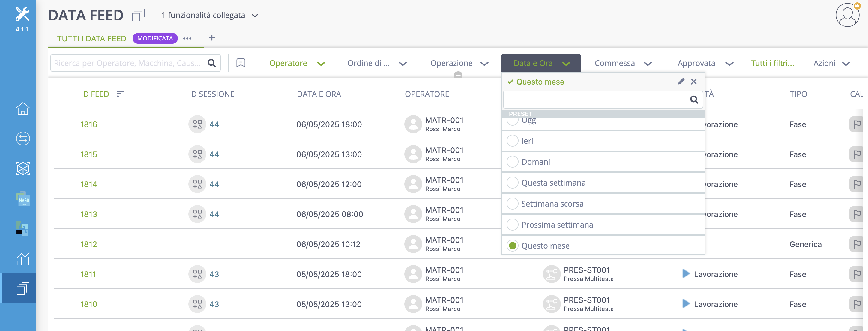
Task: Open the user profile avatar
Action: click(847, 15)
